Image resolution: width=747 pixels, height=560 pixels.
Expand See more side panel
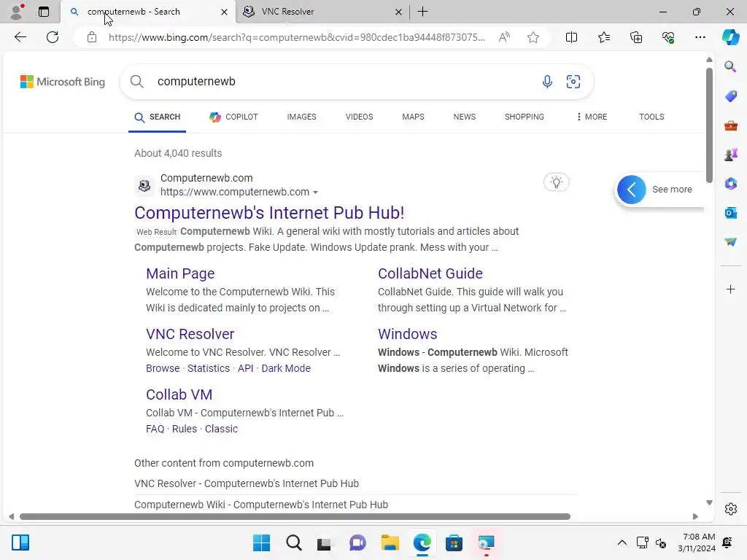click(x=631, y=190)
